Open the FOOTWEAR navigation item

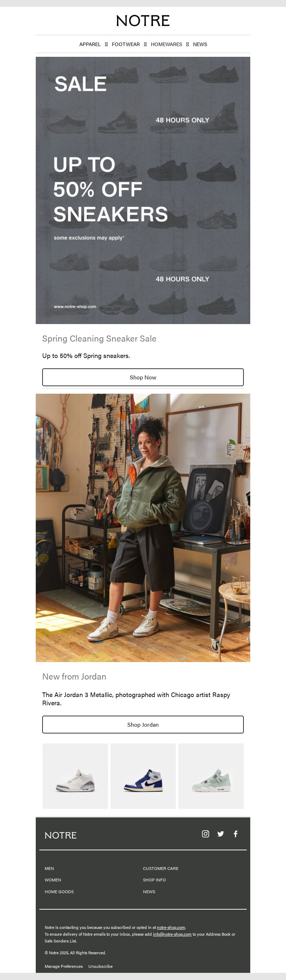tap(126, 45)
